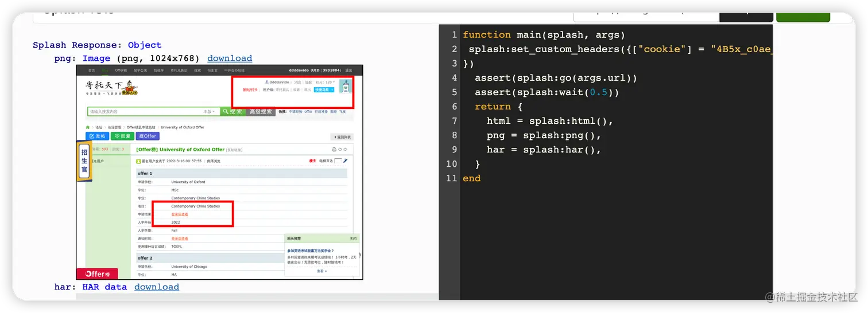Click code line 'png = splash:png(),'
This screenshot has width=868, height=313.
pos(544,135)
